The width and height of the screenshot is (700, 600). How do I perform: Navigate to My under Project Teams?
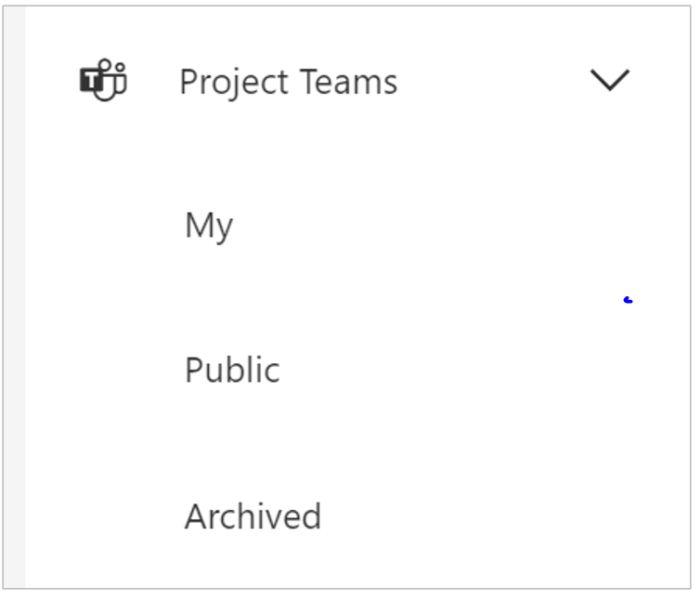tap(208, 226)
